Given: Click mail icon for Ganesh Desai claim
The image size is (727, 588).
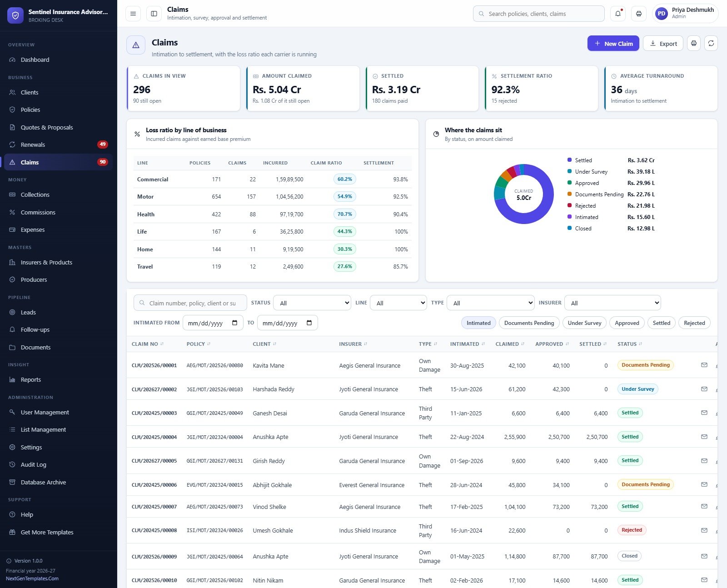Looking at the screenshot, I should [704, 413].
